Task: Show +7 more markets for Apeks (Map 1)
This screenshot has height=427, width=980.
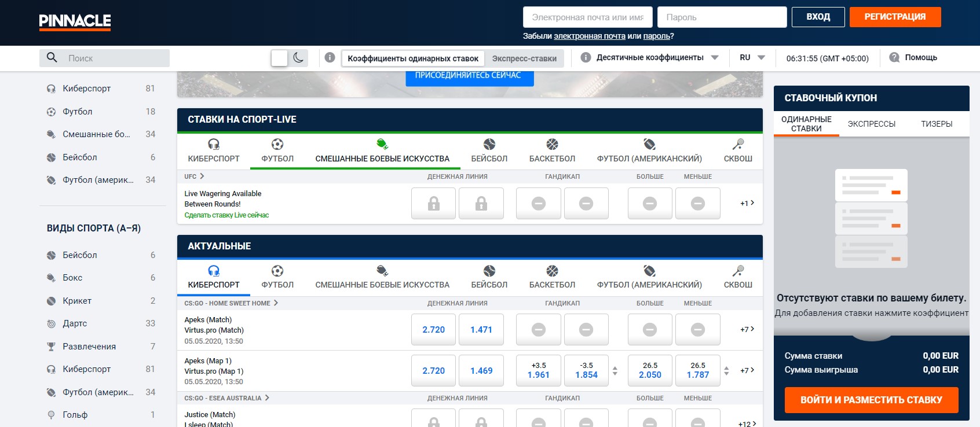Action: [747, 370]
